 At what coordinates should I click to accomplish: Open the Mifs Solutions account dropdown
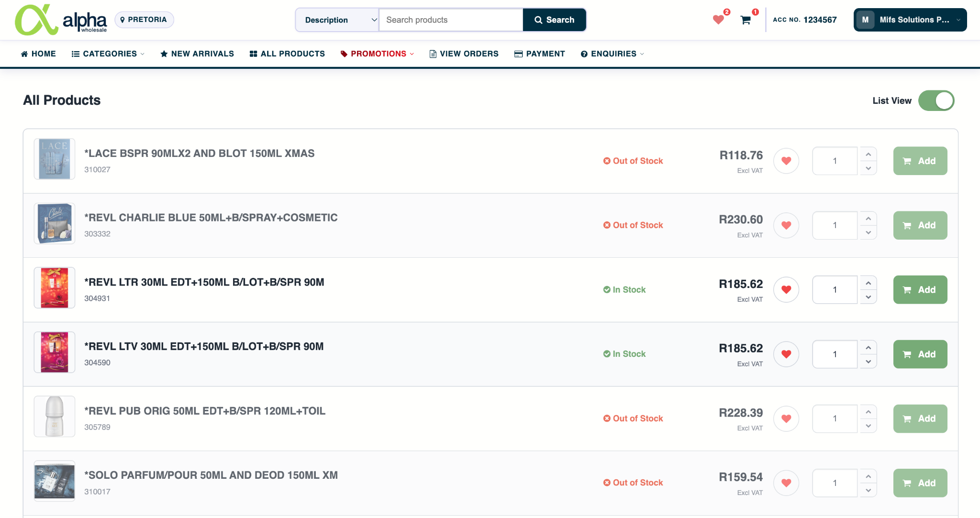click(910, 20)
